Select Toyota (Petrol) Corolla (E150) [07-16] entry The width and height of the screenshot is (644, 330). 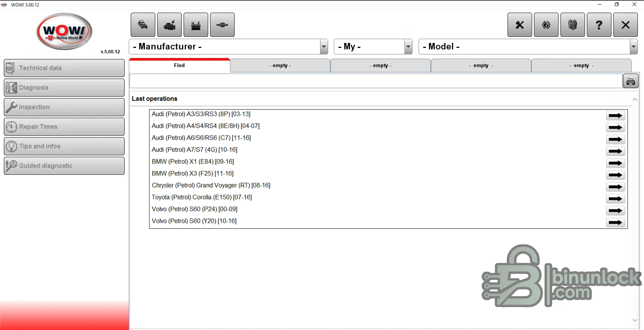point(202,197)
